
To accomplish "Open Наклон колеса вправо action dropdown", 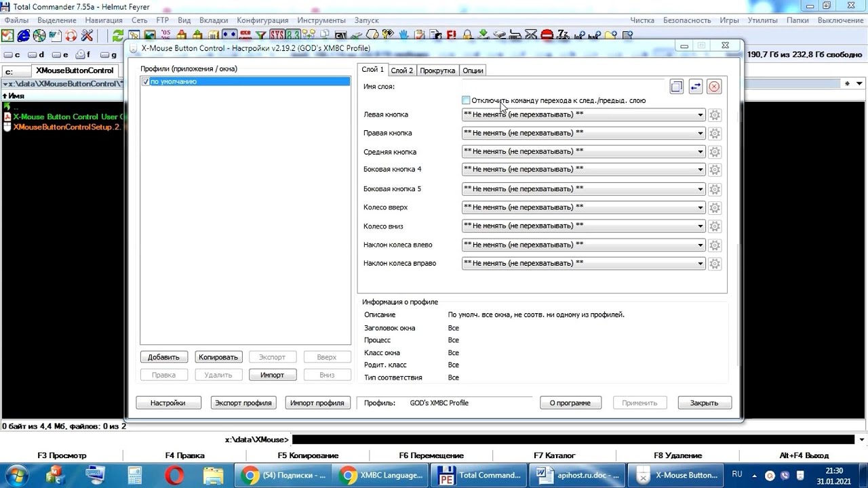I will (x=583, y=263).
